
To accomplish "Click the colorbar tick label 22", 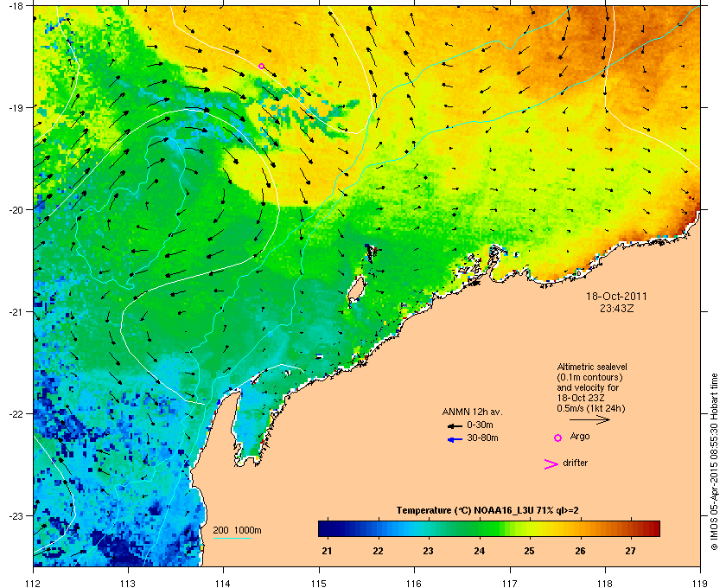I will pos(378,551).
